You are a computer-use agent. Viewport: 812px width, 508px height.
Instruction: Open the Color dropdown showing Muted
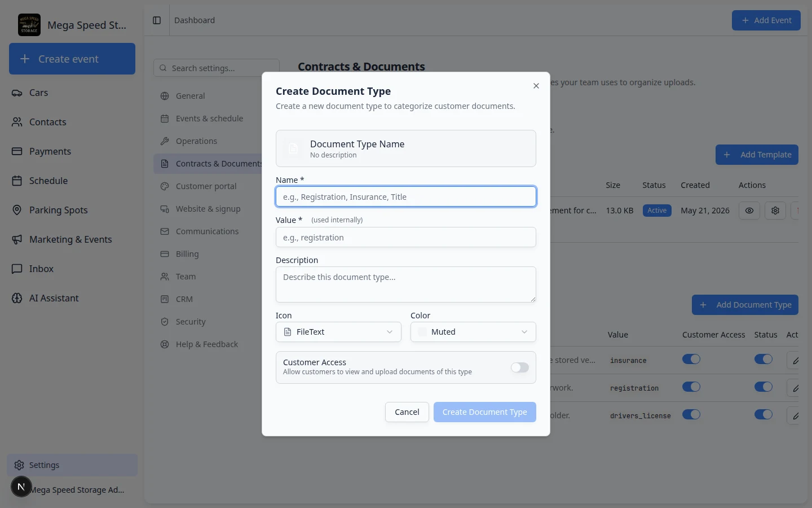pos(473,332)
